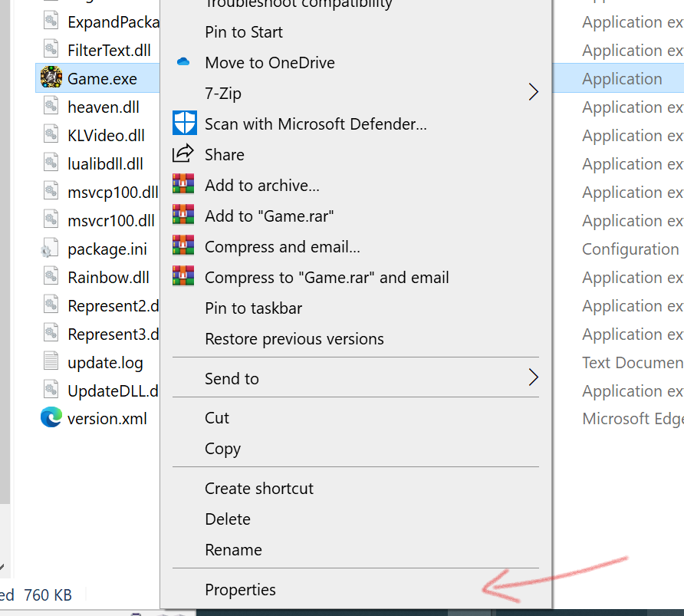Expand the Send to submenu arrow
The width and height of the screenshot is (684, 616).
click(x=533, y=378)
